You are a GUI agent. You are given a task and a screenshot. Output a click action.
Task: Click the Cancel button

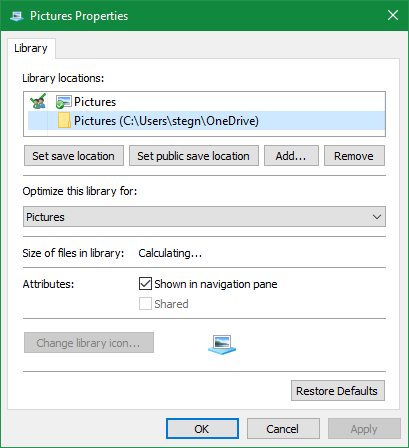coord(283,429)
